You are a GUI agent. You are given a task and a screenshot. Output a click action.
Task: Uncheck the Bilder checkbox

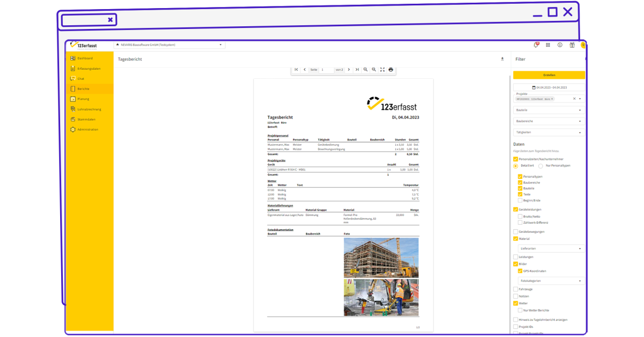516,264
